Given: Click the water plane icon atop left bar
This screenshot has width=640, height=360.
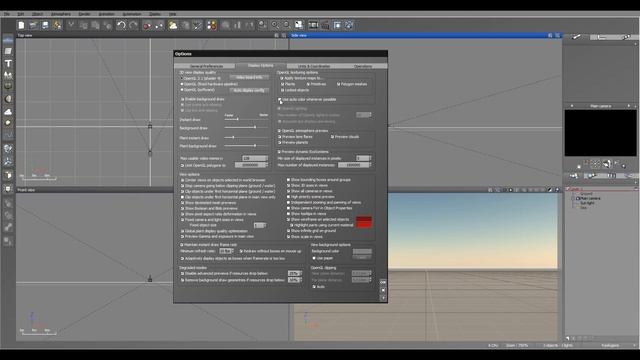Looking at the screenshot, I should pyautogui.click(x=8, y=40).
